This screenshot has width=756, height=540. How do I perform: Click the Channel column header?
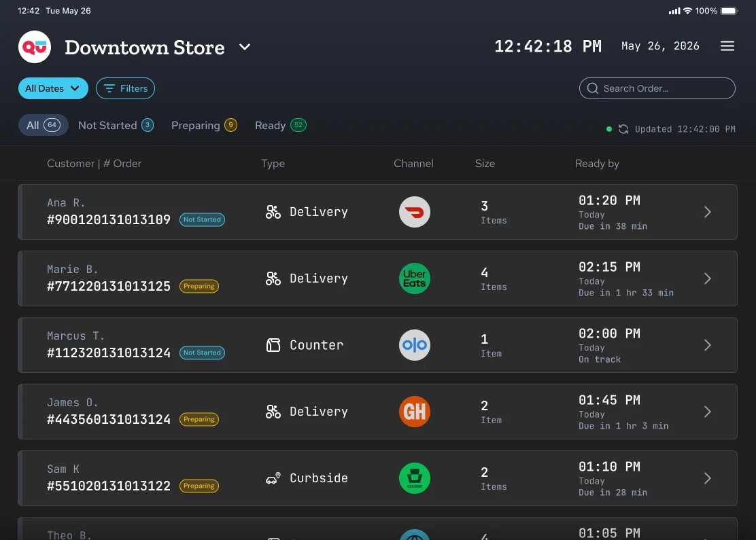click(413, 163)
